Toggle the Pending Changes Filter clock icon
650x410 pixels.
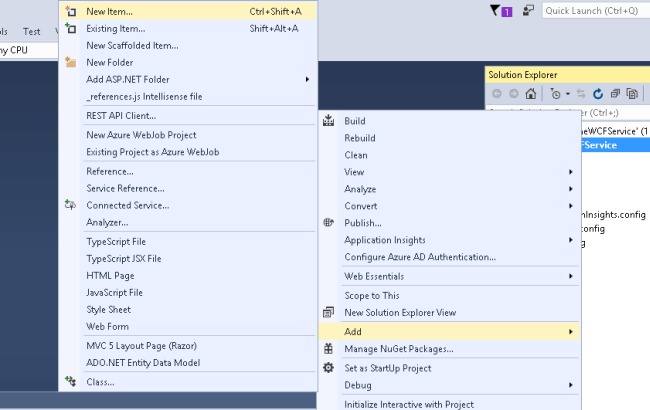coord(555,94)
